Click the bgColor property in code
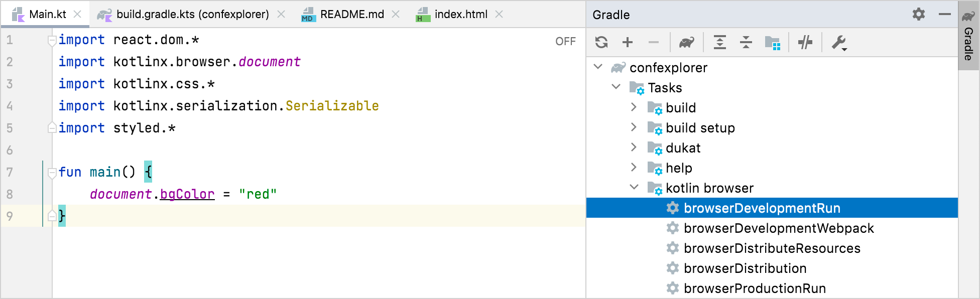 click(x=187, y=194)
